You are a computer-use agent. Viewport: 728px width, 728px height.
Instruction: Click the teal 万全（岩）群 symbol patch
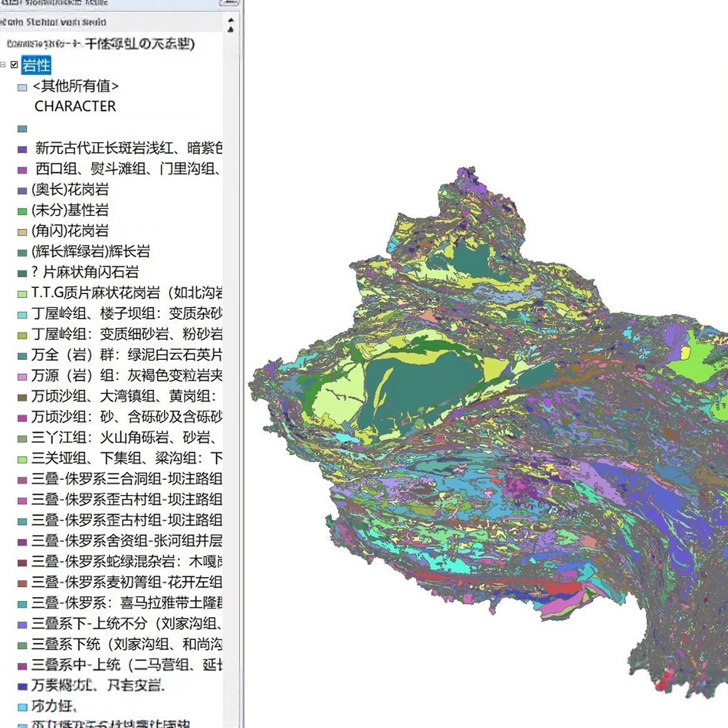point(22,356)
